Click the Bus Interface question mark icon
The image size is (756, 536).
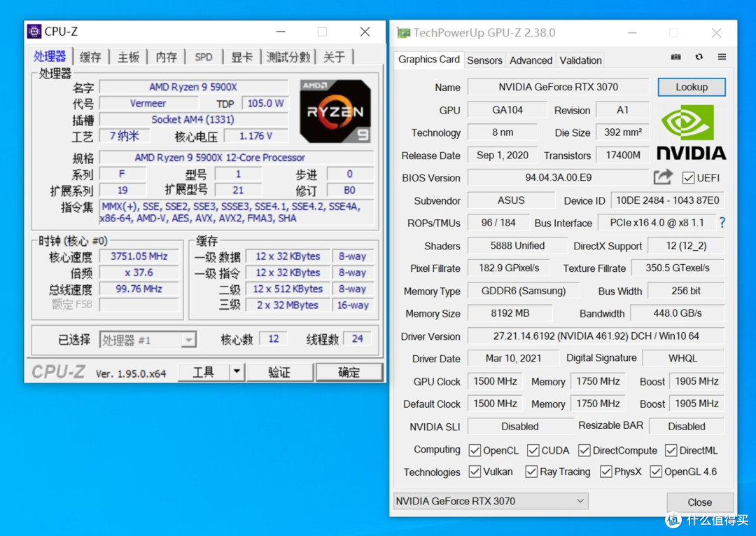(x=722, y=222)
